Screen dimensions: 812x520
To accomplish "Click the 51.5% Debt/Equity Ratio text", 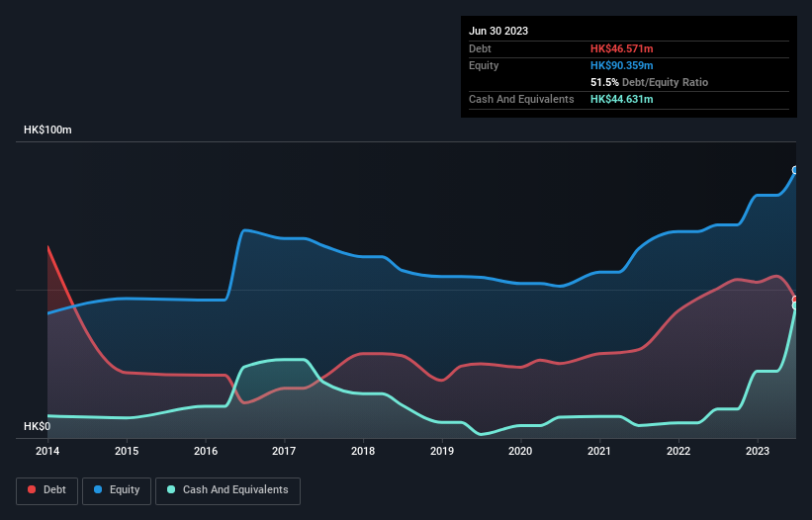I will 649,82.
